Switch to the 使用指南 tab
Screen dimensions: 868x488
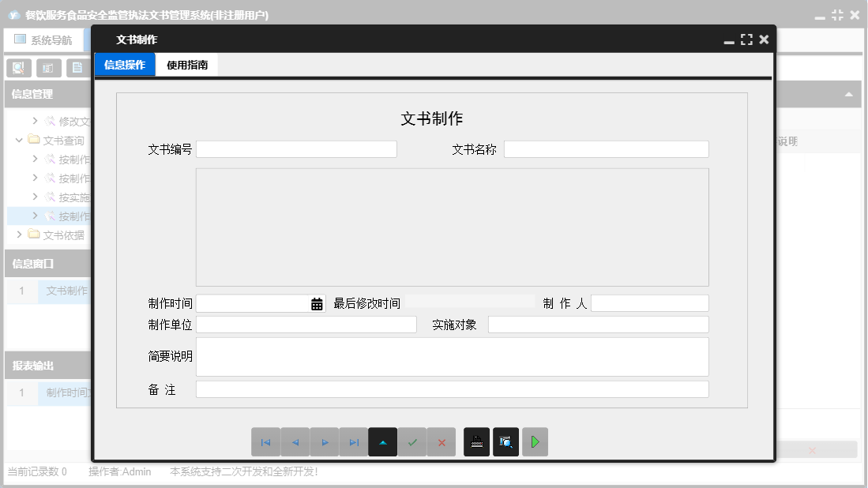point(187,63)
